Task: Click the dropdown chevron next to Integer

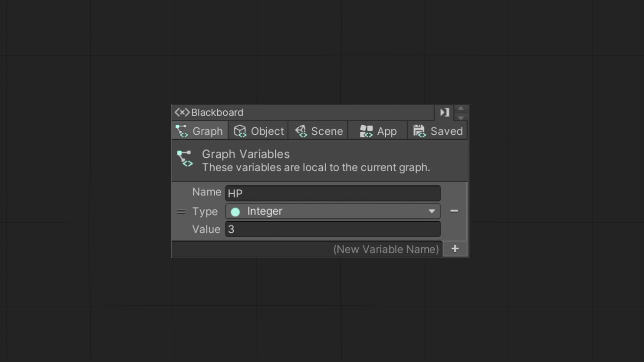Action: [x=432, y=211]
